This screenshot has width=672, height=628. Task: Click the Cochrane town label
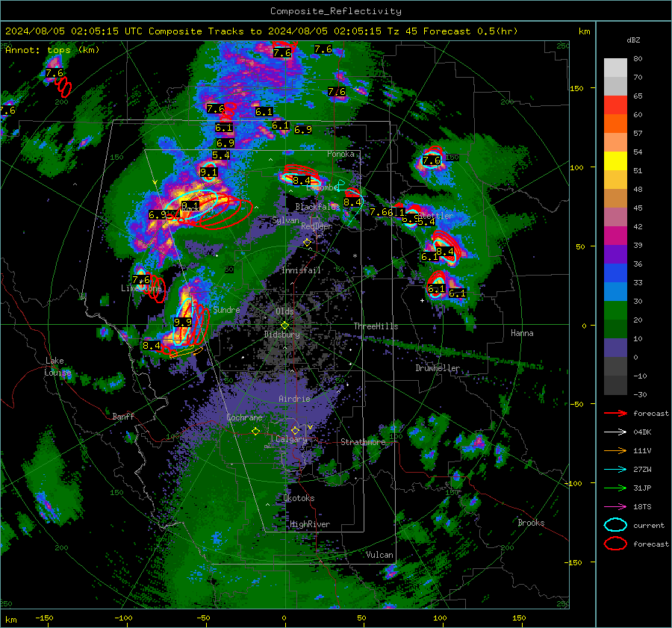244,417
